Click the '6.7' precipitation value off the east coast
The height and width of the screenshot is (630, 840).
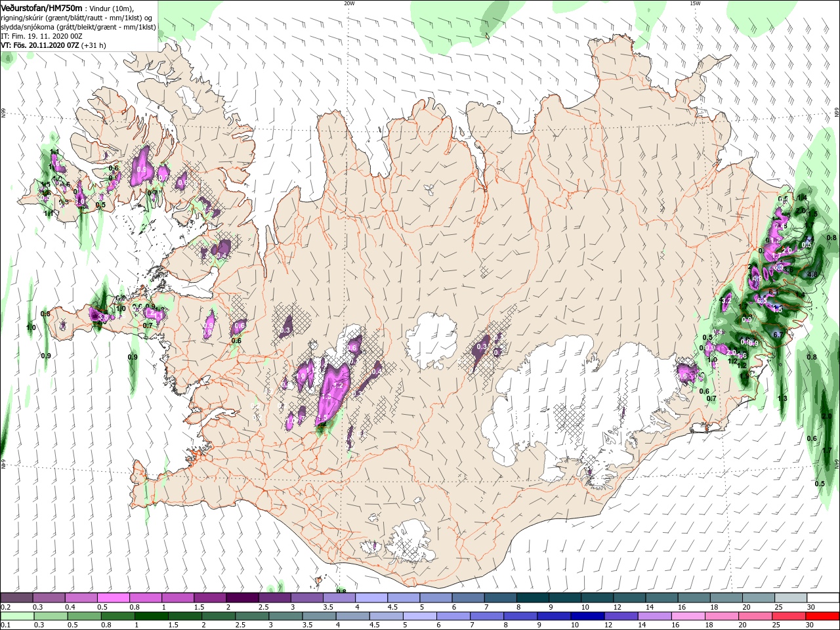pos(778,335)
